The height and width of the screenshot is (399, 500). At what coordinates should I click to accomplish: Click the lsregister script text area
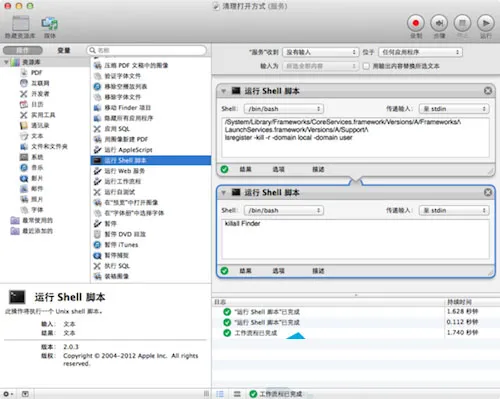click(x=355, y=137)
